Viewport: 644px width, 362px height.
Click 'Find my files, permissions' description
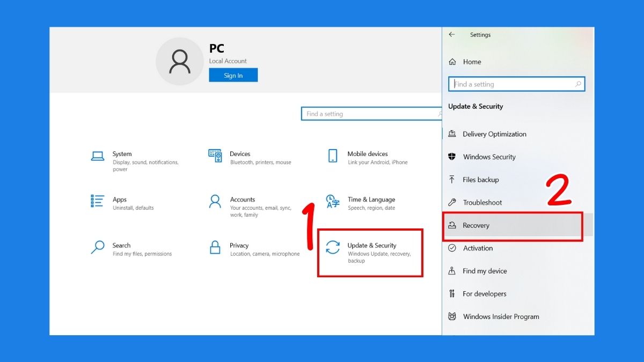coord(142,254)
